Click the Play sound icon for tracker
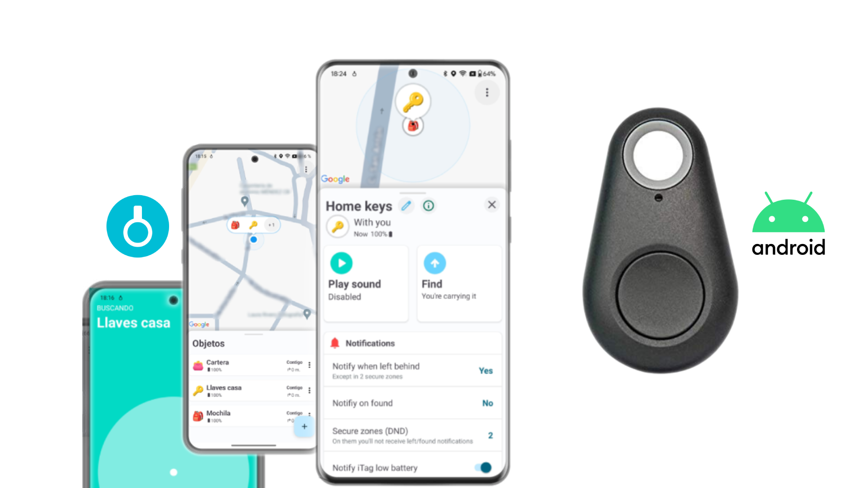 341,263
